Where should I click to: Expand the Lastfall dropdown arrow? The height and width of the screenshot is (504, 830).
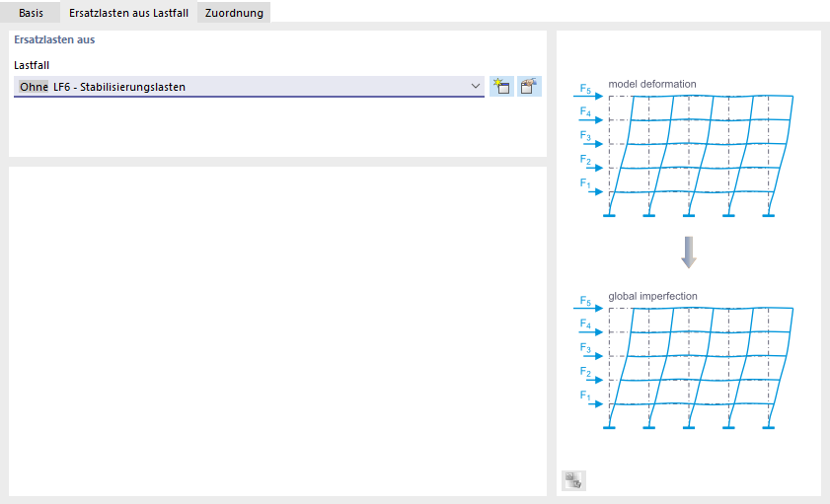tap(475, 87)
